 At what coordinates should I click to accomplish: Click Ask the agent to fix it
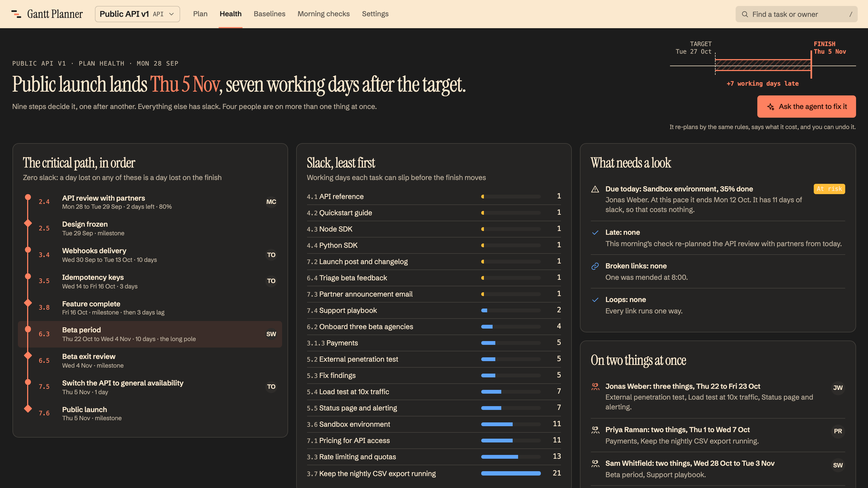(x=806, y=107)
